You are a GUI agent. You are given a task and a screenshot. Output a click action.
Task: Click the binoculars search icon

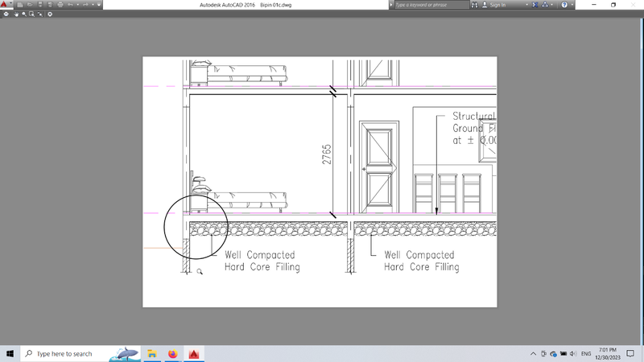tap(474, 5)
